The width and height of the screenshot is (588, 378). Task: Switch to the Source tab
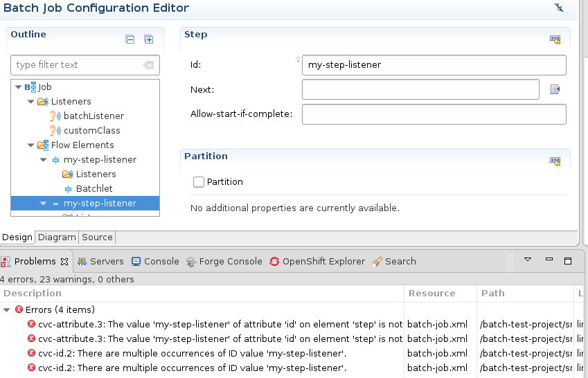(97, 237)
